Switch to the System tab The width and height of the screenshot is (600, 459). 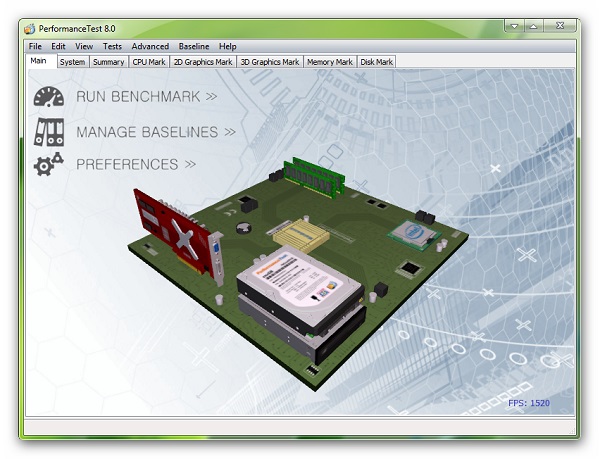[x=72, y=62]
